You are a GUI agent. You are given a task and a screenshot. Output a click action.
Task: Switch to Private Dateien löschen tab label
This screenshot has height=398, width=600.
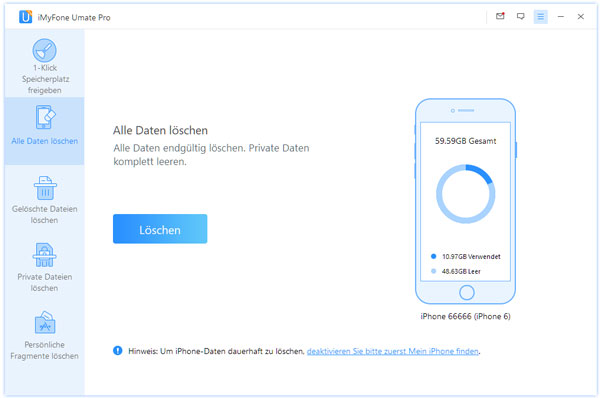pyautogui.click(x=44, y=282)
